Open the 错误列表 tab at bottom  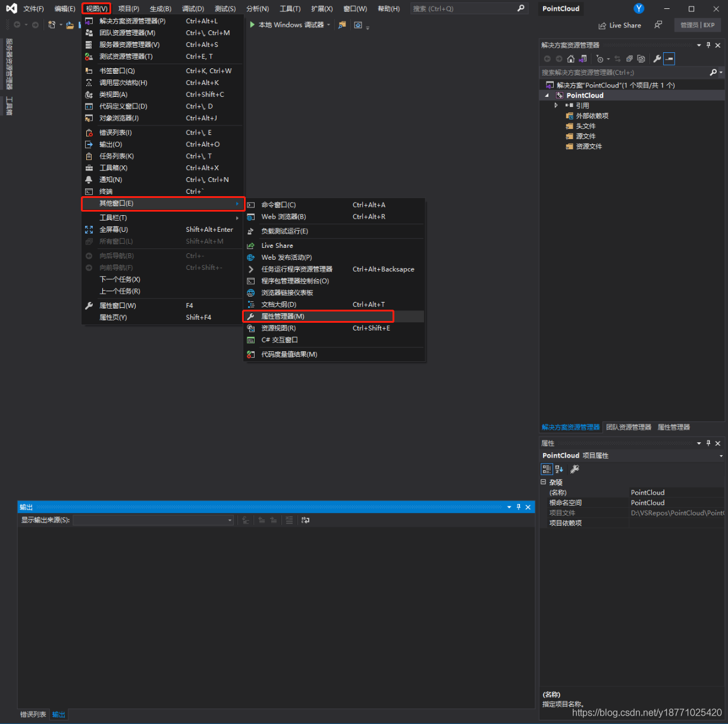pyautogui.click(x=33, y=714)
